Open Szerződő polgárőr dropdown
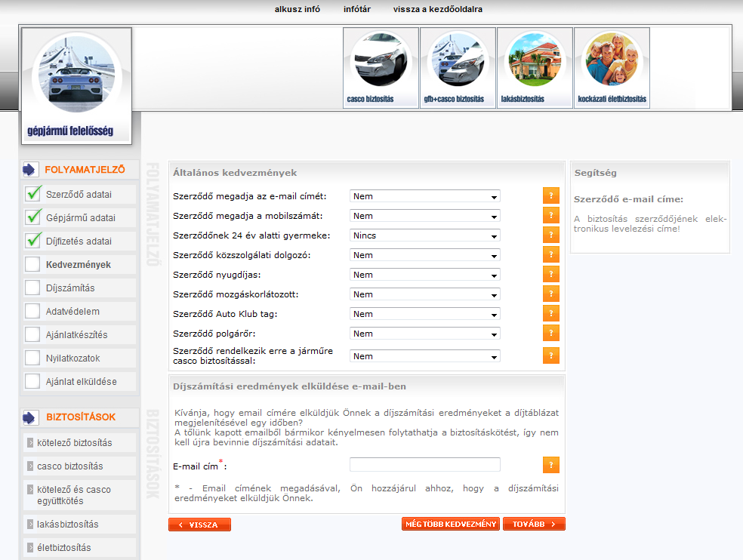This screenshot has width=743, height=560. 424,334
